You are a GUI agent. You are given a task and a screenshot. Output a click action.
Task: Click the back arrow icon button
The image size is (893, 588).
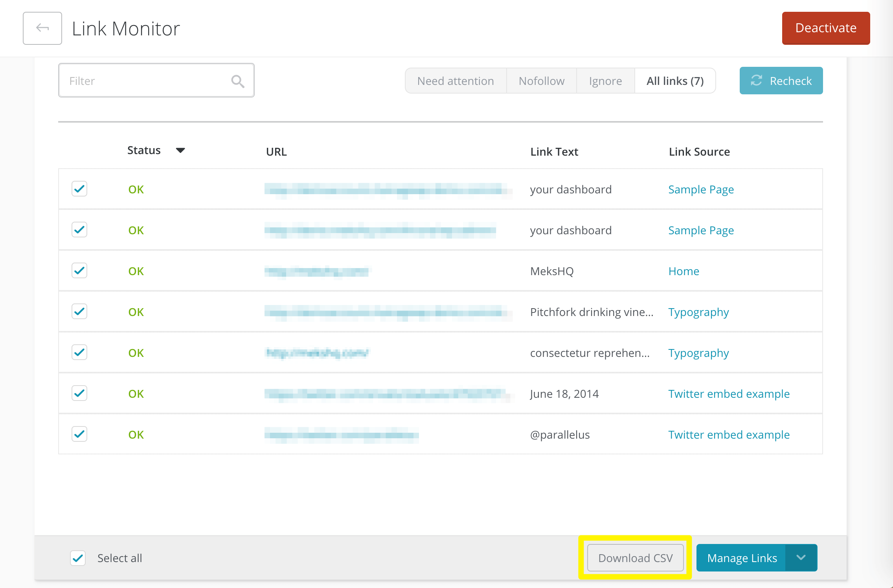coord(42,28)
